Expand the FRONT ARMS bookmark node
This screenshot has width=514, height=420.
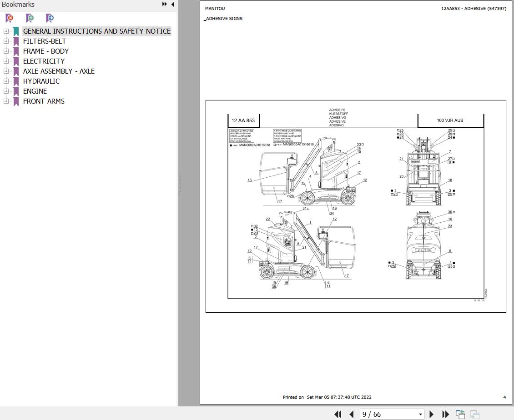coord(6,101)
